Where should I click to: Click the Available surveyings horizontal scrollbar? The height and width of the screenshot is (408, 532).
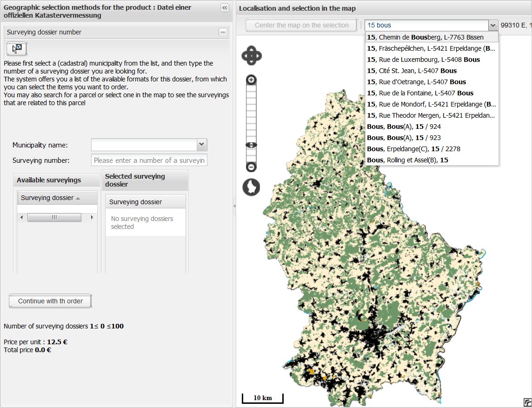(x=54, y=217)
